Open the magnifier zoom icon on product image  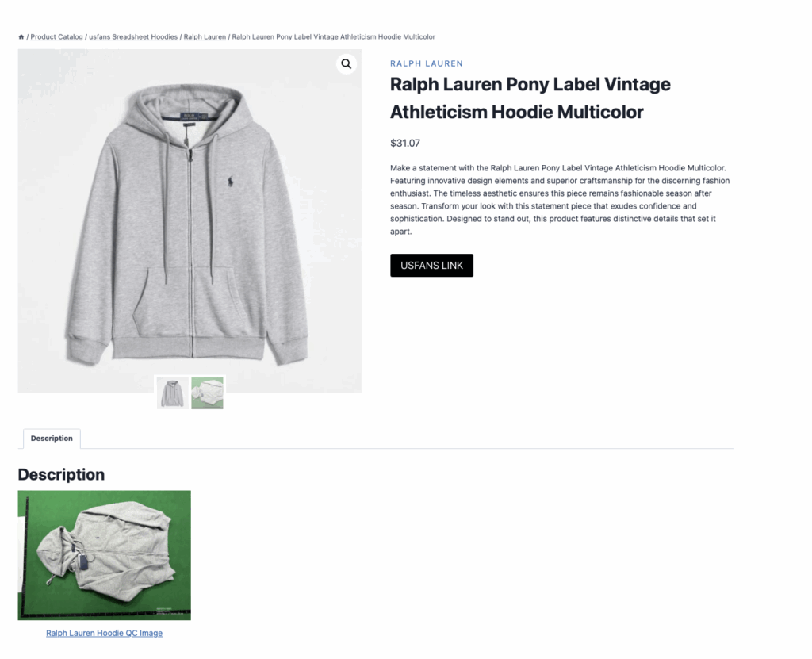coord(346,63)
